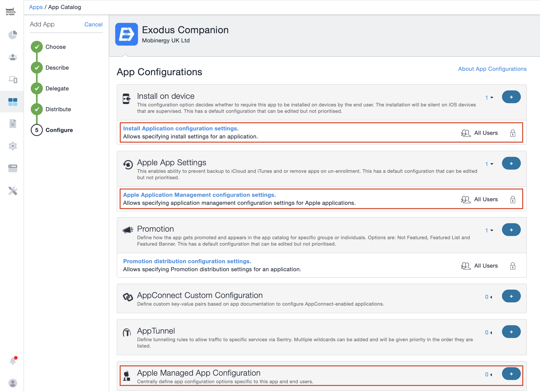Expand the AppConnect Custom Configuration count

point(489,297)
